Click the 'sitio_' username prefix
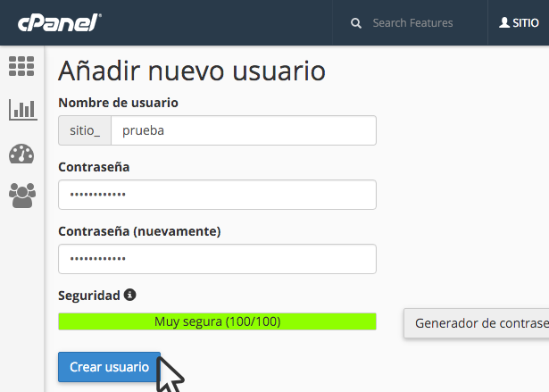 85,130
